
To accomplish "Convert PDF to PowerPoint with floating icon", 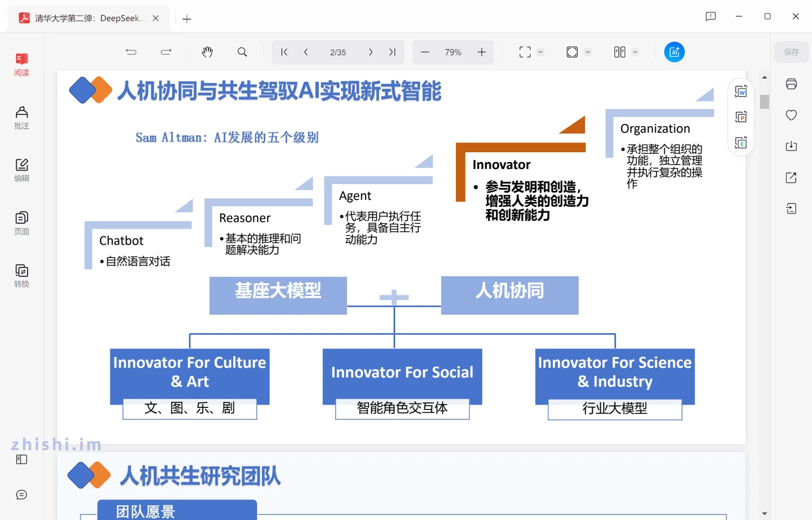I will point(741,117).
